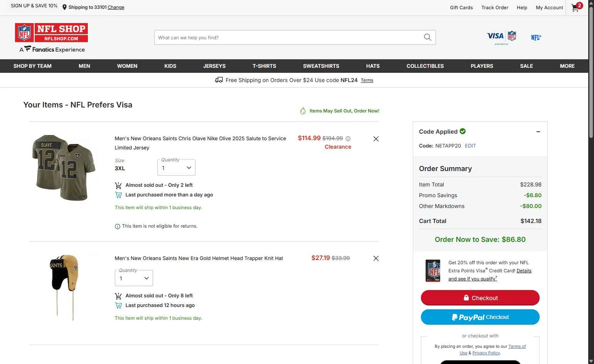Open the T-SHIRTS menu
This screenshot has height=364, width=594.
pyautogui.click(x=264, y=66)
